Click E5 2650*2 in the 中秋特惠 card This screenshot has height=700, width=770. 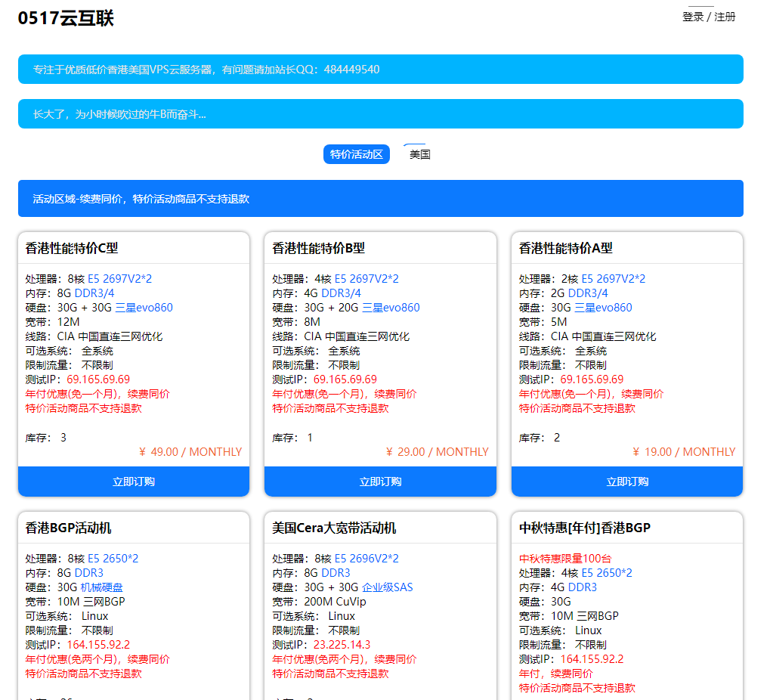click(x=607, y=573)
